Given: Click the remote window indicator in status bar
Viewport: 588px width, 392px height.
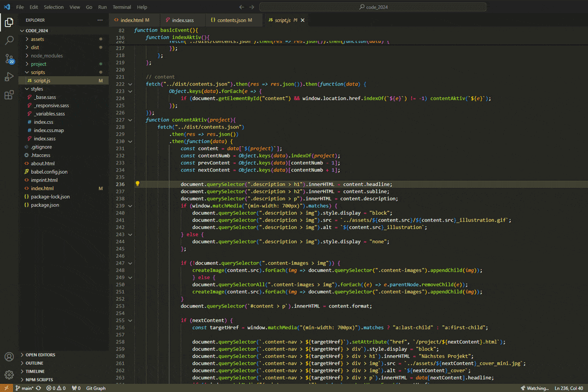Looking at the screenshot, I should (x=6, y=388).
